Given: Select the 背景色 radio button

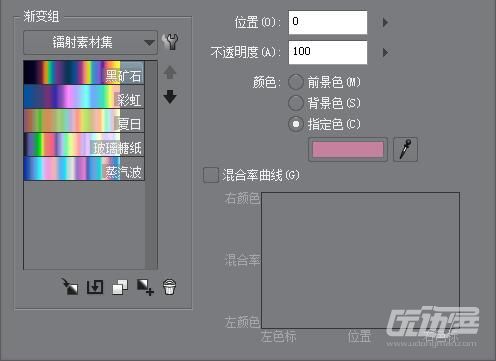Looking at the screenshot, I should pos(296,103).
